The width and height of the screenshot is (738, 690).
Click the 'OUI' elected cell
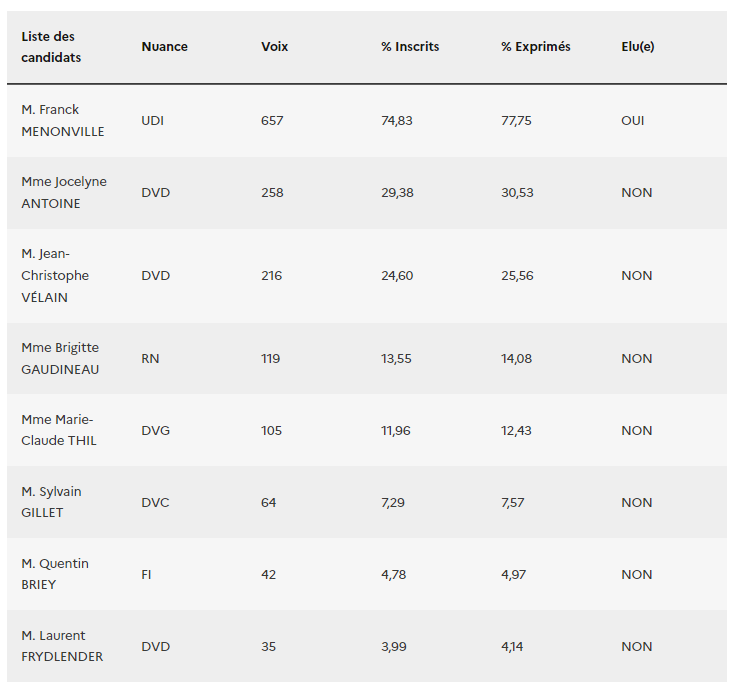pyautogui.click(x=632, y=120)
